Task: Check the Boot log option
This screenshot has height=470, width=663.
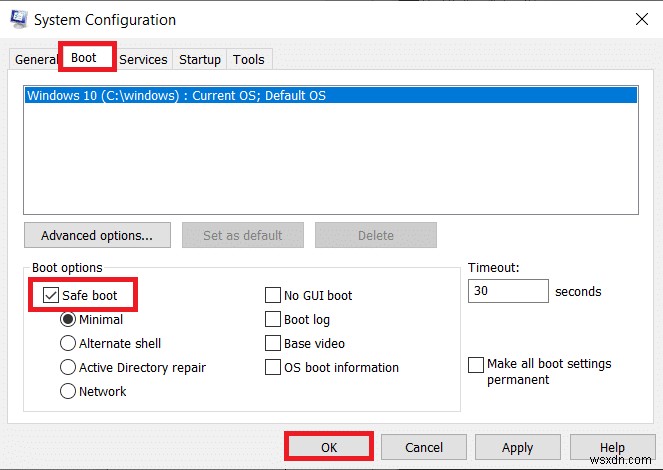Action: [273, 320]
